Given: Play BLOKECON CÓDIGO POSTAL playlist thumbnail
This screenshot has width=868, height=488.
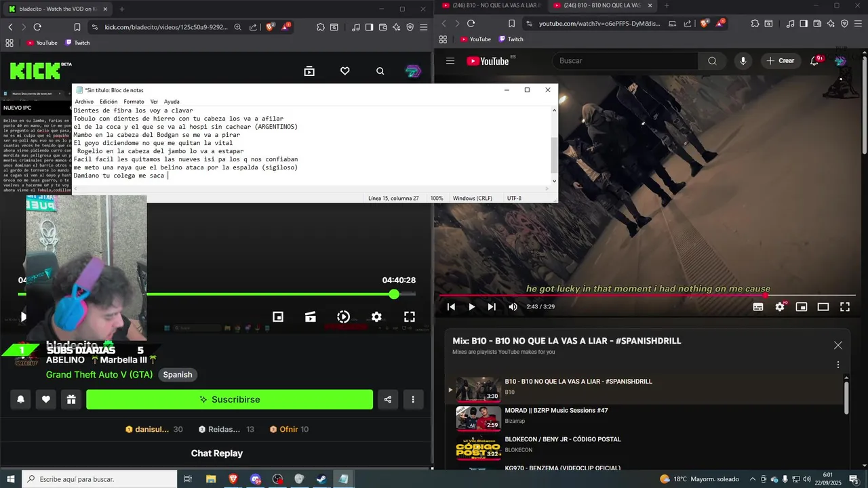Looking at the screenshot, I should point(478,447).
